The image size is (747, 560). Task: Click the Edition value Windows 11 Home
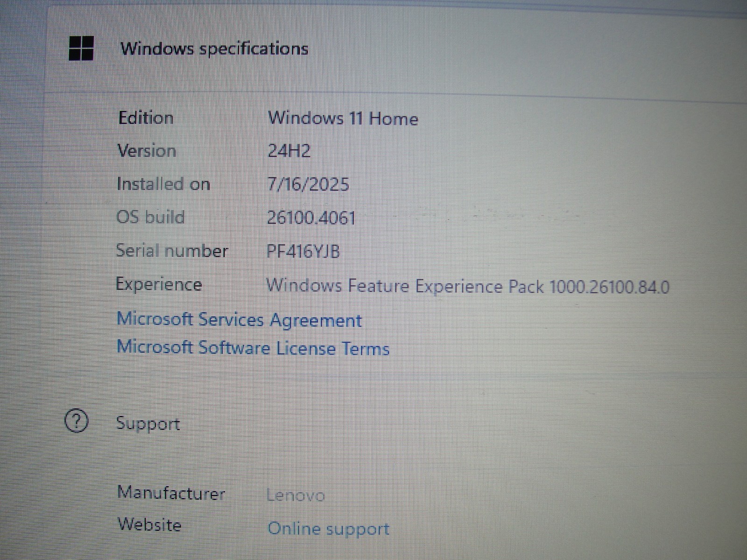343,118
